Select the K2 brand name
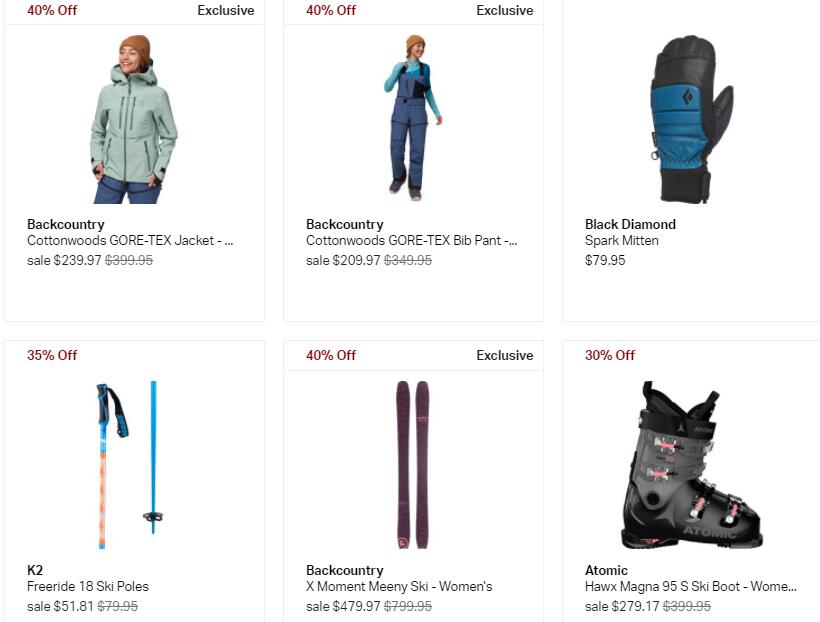 pyautogui.click(x=35, y=570)
